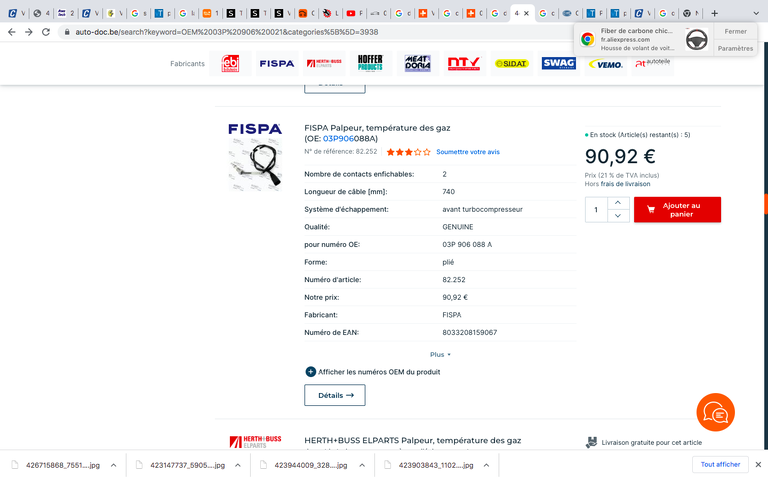768x480 pixels.
Task: Decrease the quantity with down arrow
Action: (x=618, y=216)
